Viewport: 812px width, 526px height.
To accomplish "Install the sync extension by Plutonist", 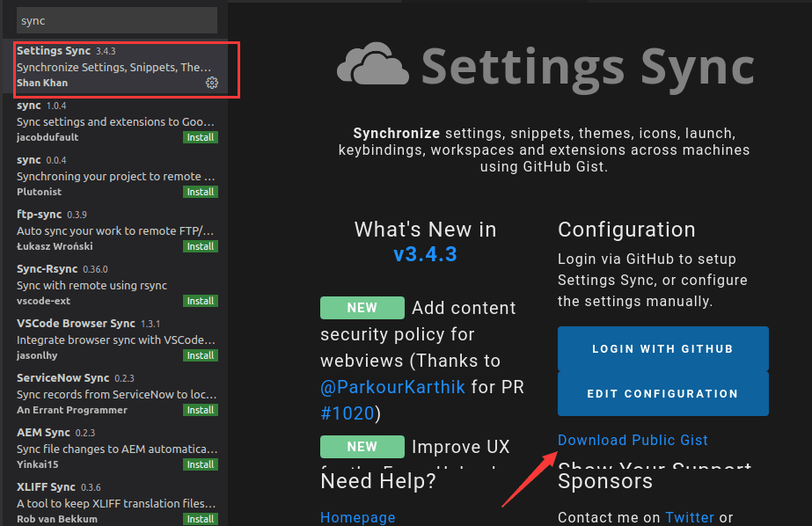I will (201, 192).
